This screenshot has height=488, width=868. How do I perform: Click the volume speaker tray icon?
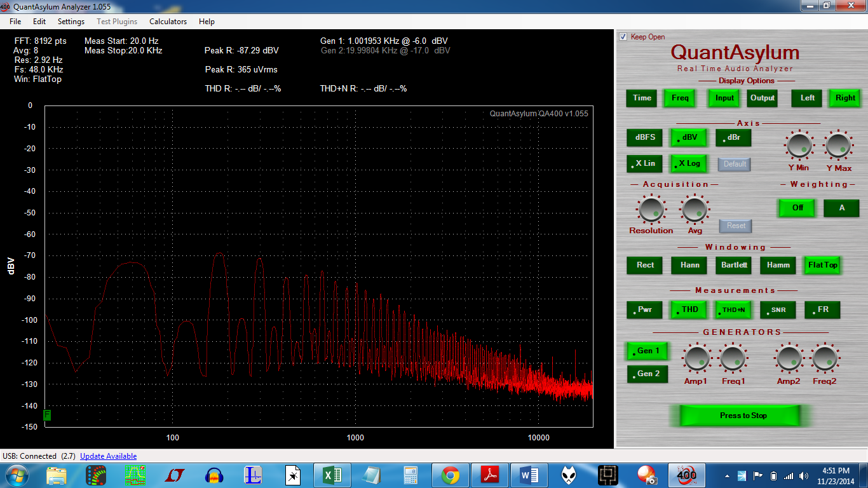pos(804,475)
